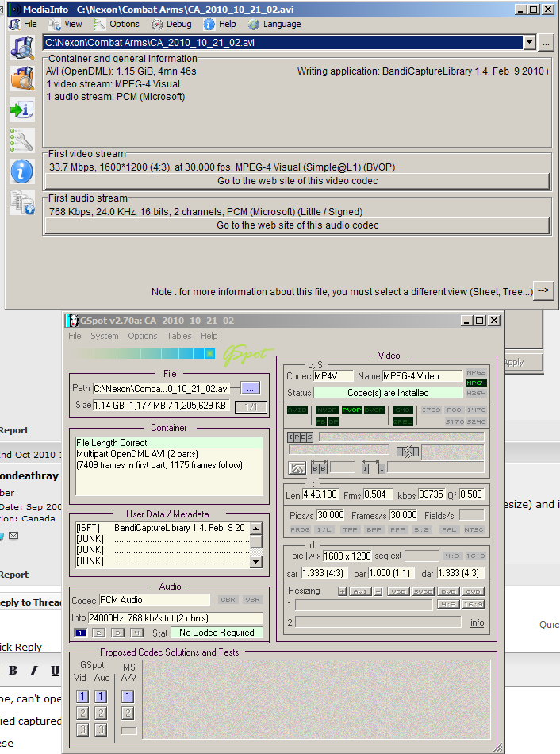Open the GSpot Options menu
The height and width of the screenshot is (754, 560).
point(142,336)
